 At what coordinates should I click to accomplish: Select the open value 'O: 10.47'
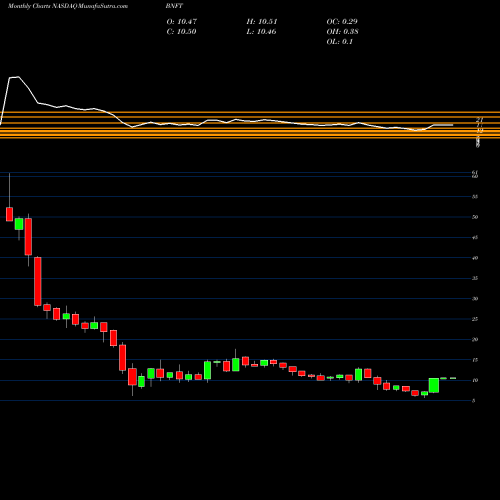point(182,22)
